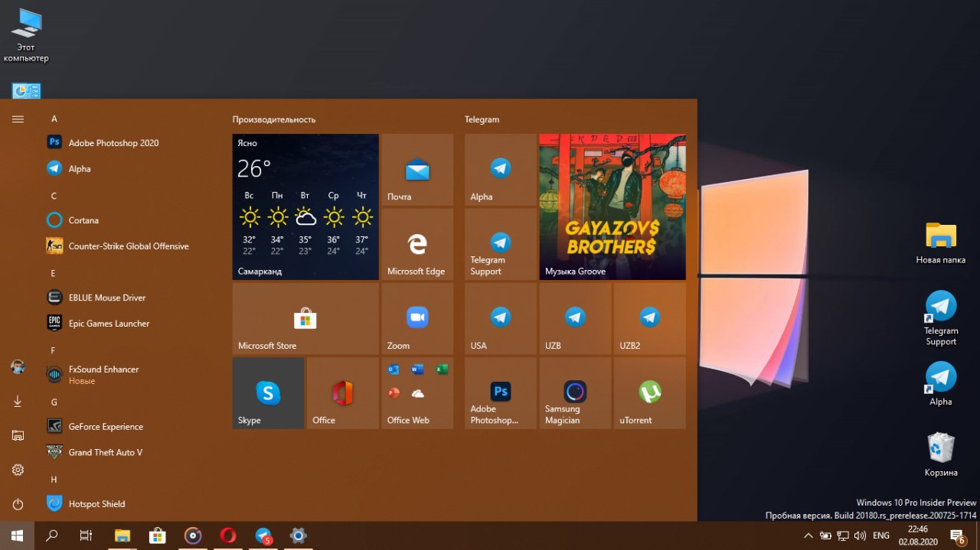
Task: Open the Action Center notifications
Action: tap(958, 535)
